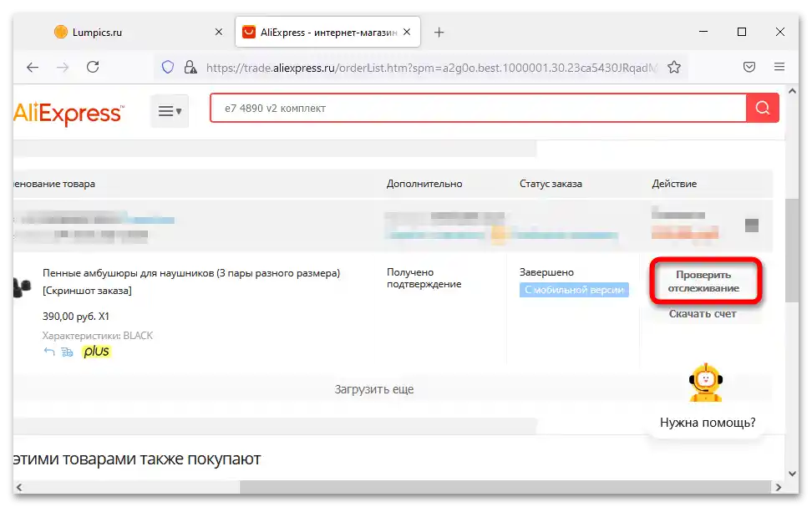Screen dimensions: 812x507
Task: Close the Lumpics.ru tab
Action: click(x=219, y=32)
